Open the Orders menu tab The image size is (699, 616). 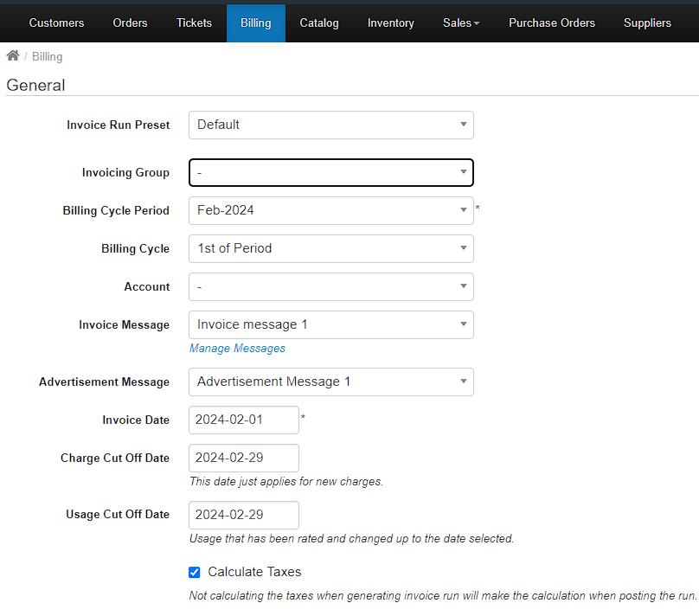tap(130, 23)
